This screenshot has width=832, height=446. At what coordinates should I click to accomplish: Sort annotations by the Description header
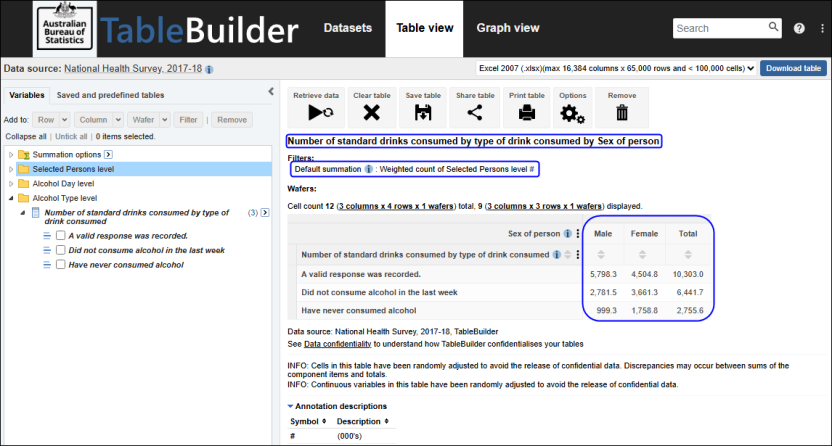tap(363, 422)
